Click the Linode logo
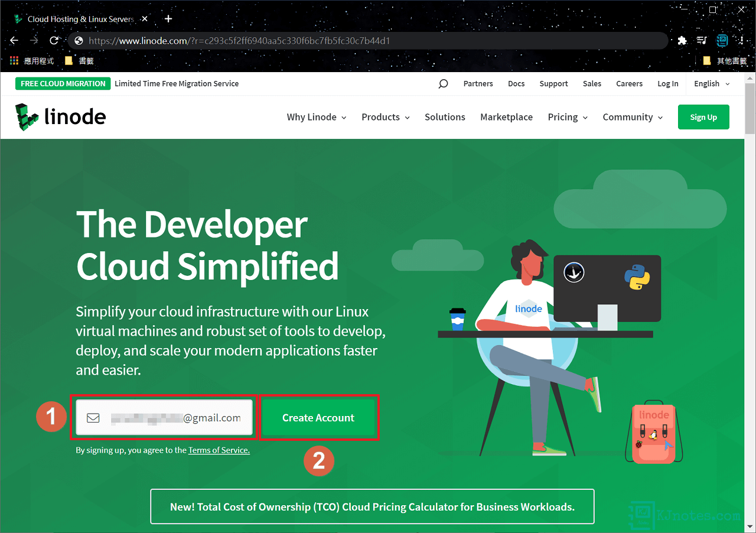This screenshot has height=533, width=756. point(60,116)
